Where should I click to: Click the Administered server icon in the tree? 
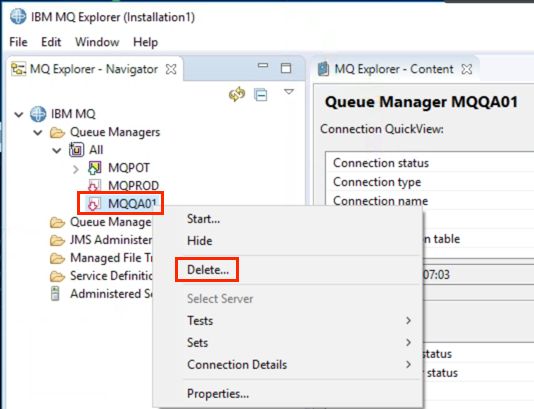[55, 294]
